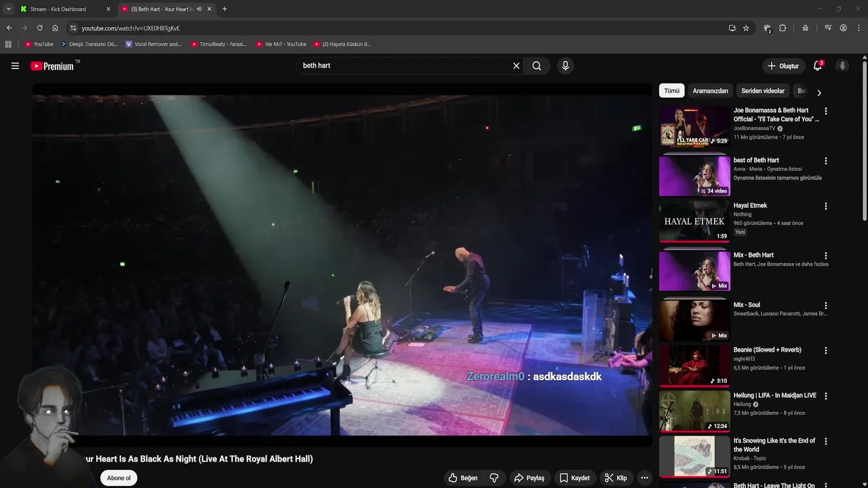Open the Heilung LIFA thumbnail
This screenshot has height=488, width=868.
coord(694,411)
